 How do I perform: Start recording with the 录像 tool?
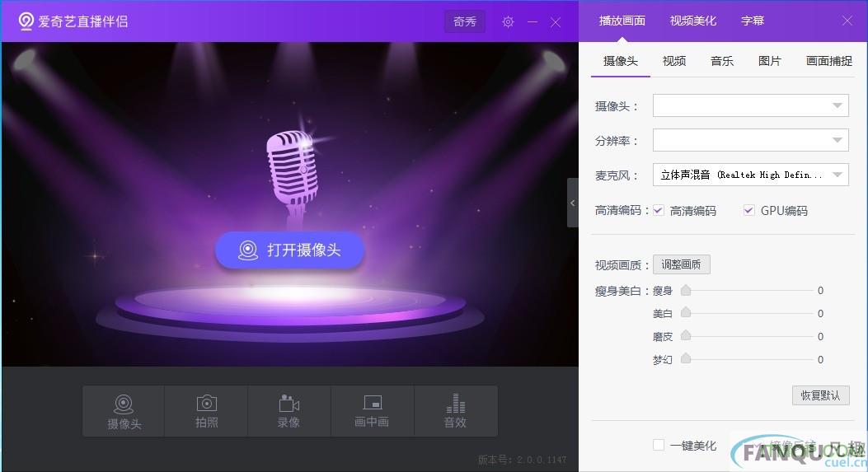(x=289, y=411)
